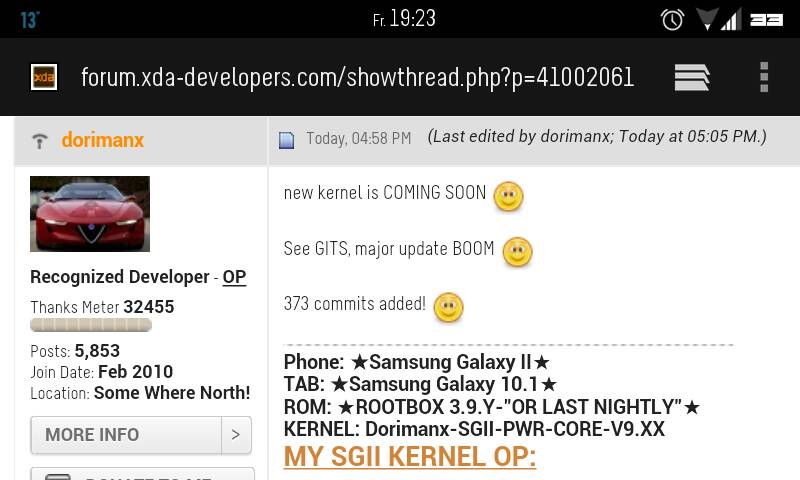This screenshot has height=480, width=800.
Task: Select the Last edited by dorimanx note
Action: point(597,137)
